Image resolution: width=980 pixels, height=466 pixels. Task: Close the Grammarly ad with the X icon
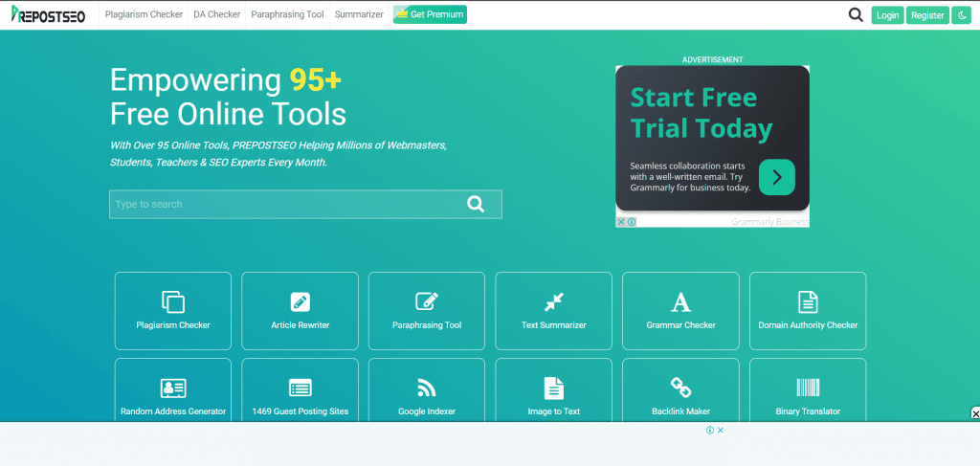coord(621,222)
